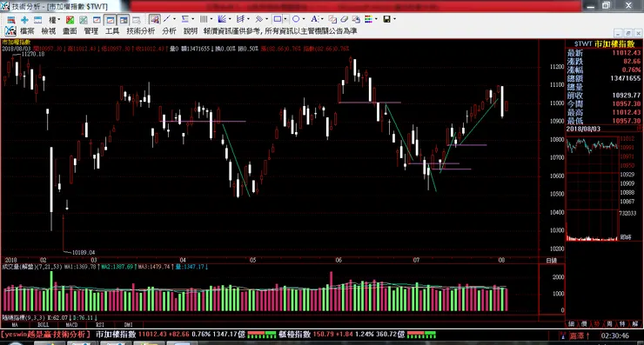The width and height of the screenshot is (644, 345).
Task: Select the parallel lines drawing tool
Action: coord(258,19)
